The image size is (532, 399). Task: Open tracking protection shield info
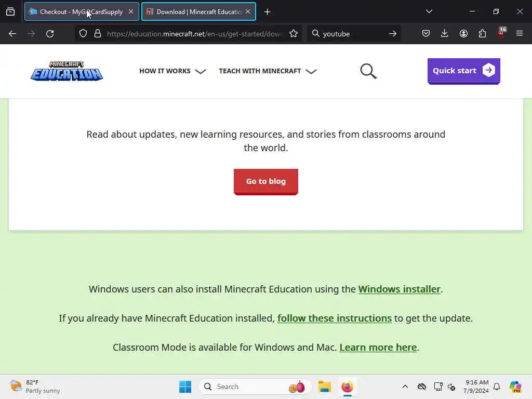click(x=83, y=34)
